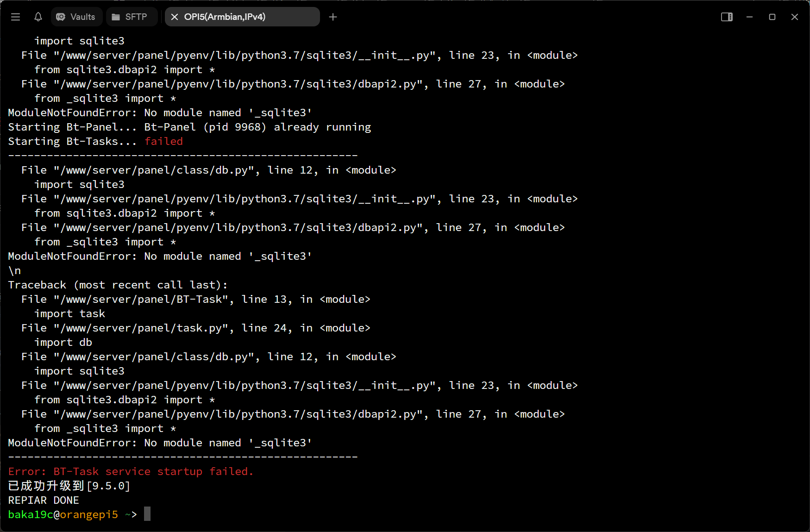Click the Vaults tab icon
The image size is (810, 532).
coord(61,17)
